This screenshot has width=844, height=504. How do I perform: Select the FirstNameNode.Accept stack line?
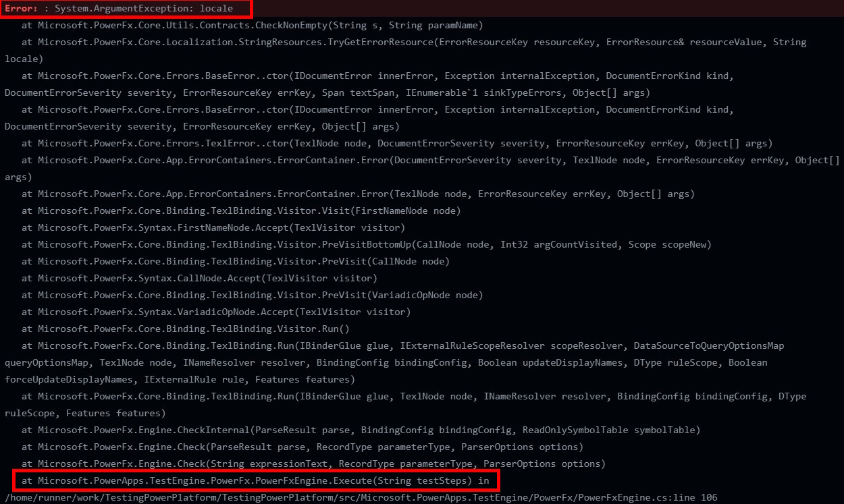[213, 228]
